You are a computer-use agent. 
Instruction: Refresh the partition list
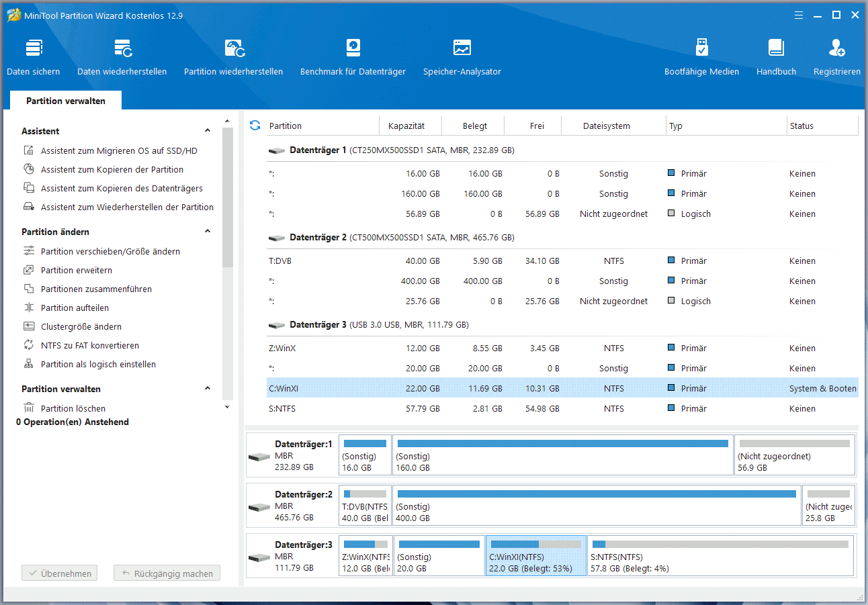[x=255, y=126]
